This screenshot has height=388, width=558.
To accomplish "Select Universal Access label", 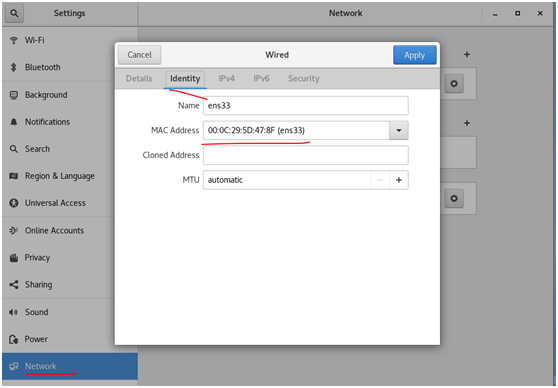I will (55, 203).
